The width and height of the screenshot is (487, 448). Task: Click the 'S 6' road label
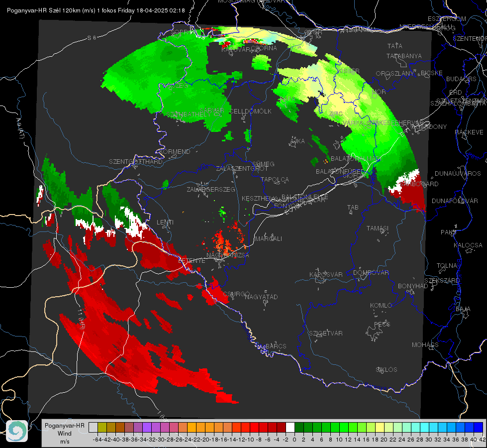tap(92, 38)
